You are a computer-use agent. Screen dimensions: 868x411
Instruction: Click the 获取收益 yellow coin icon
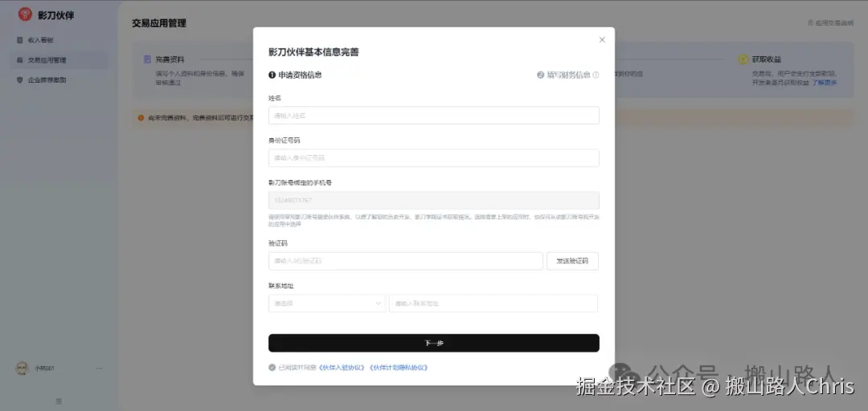tap(743, 59)
